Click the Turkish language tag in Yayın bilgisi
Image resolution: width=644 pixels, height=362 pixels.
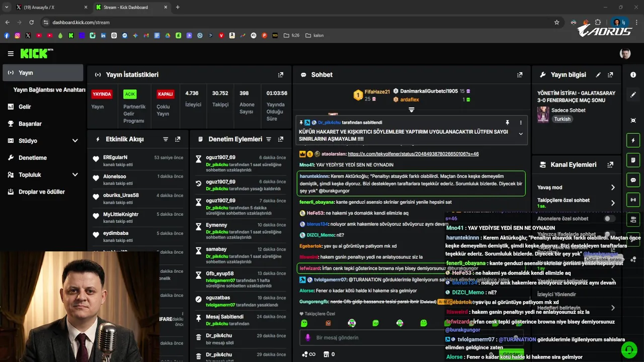562,119
